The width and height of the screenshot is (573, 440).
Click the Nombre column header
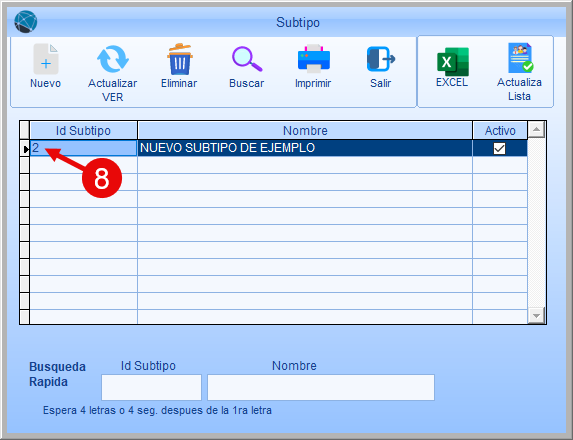coord(305,130)
